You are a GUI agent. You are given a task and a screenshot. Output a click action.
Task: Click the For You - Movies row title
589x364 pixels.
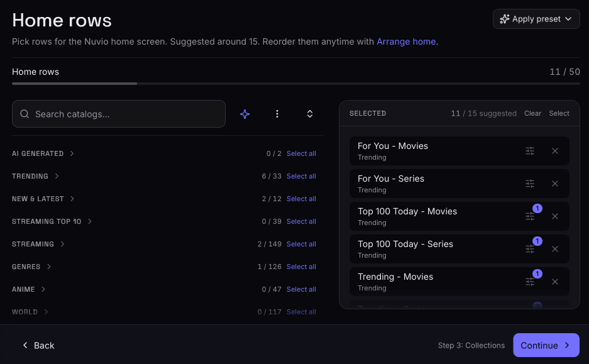click(392, 146)
